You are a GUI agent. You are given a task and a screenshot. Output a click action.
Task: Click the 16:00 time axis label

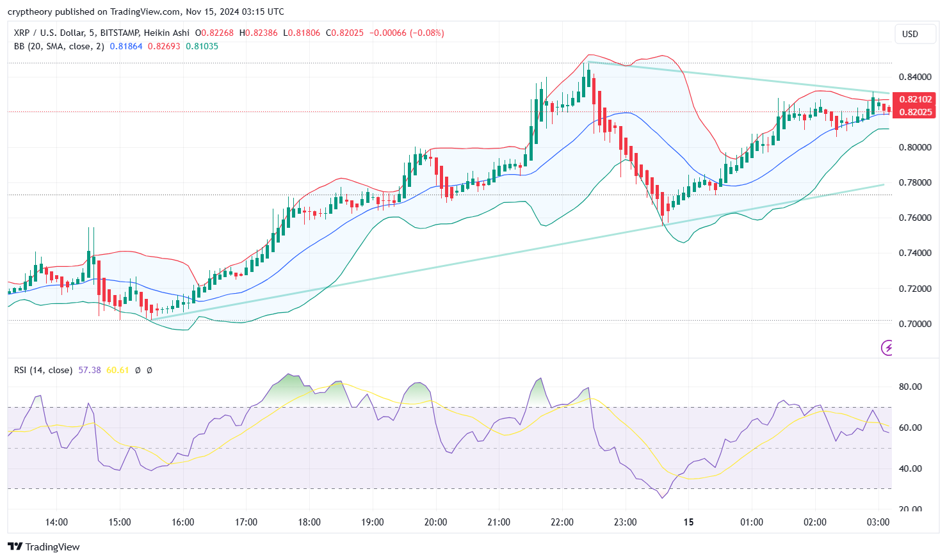[183, 522]
